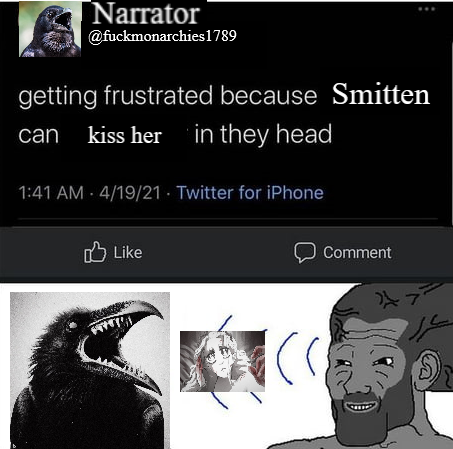This screenshot has height=449, width=453.
Task: Open the Twitter for iPhone link
Action: [250, 193]
